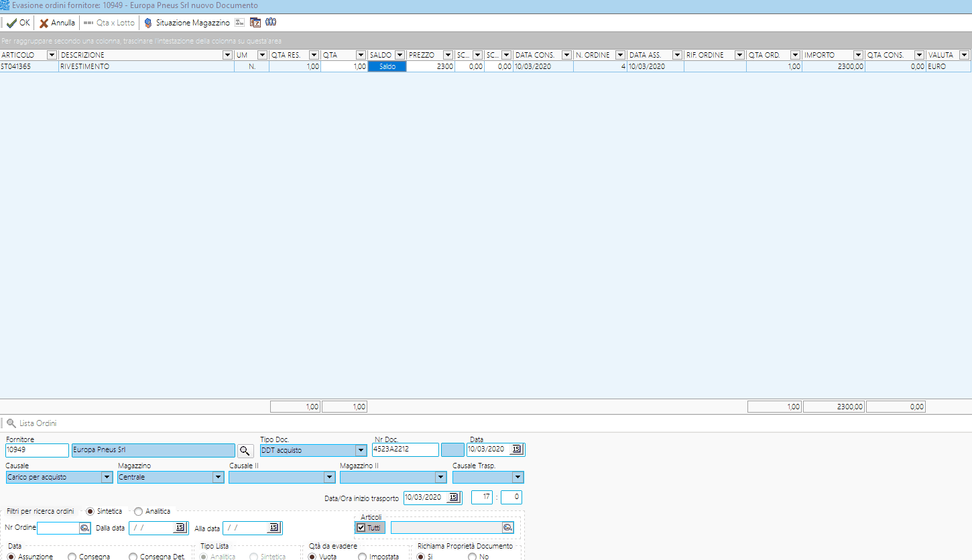Click the price cell 2300
This screenshot has width=972, height=560.
430,67
